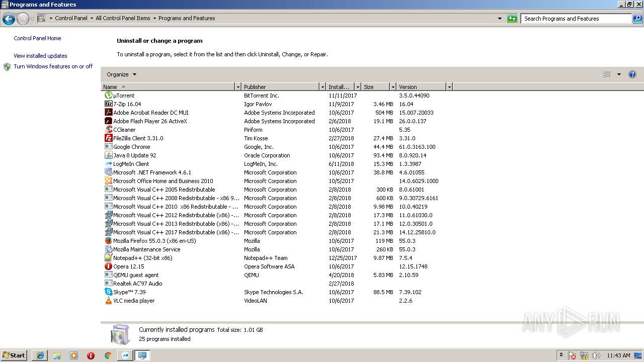Click the refresh button beside address bar
The image size is (644, 362).
coord(512,19)
